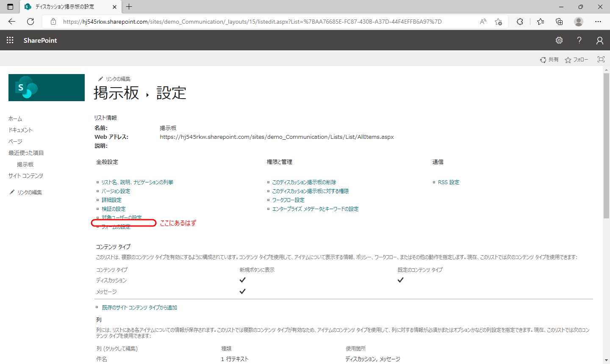Viewport: 610px width, 364px height.
Task: Click the help question mark icon
Action: 579,40
